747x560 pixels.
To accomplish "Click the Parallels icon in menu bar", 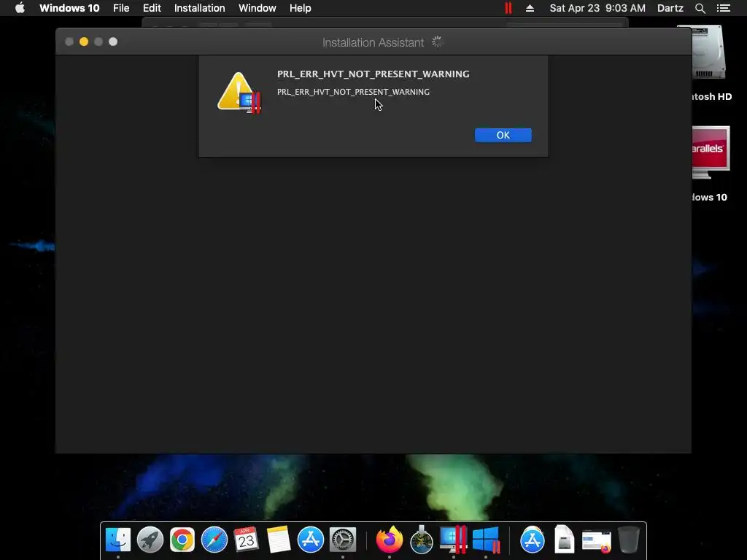I will [508, 8].
